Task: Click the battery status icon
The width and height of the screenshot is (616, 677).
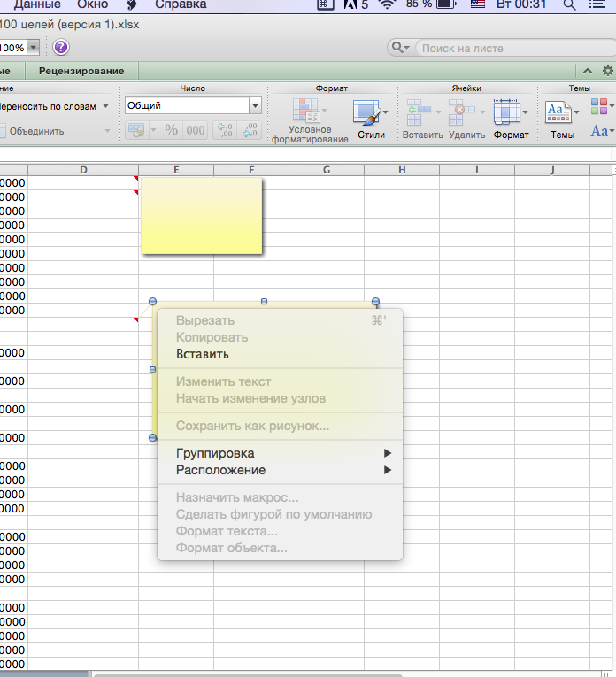Action: [x=446, y=4]
